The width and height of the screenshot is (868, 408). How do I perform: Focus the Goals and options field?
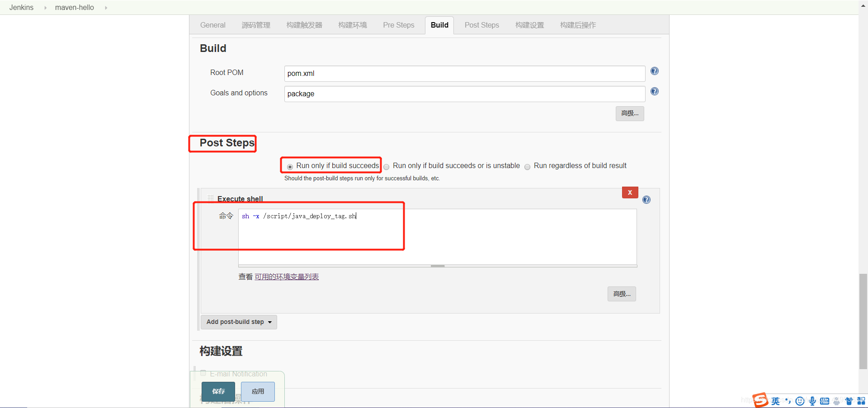(465, 94)
